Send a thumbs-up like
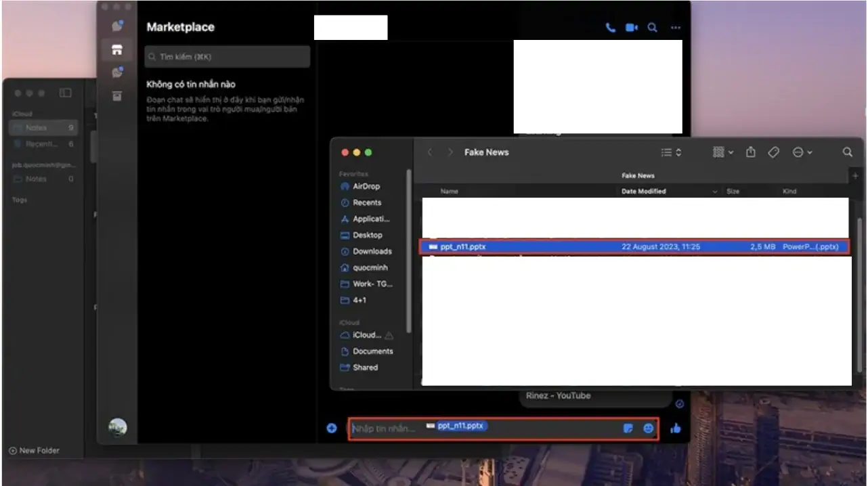This screenshot has width=868, height=486. 675,428
